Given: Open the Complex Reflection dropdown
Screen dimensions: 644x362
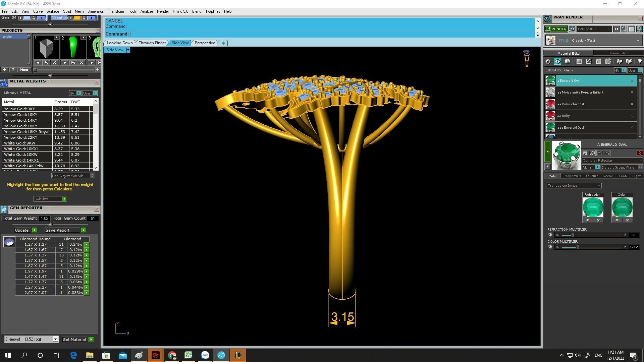Looking at the screenshot, I should click(x=612, y=161).
